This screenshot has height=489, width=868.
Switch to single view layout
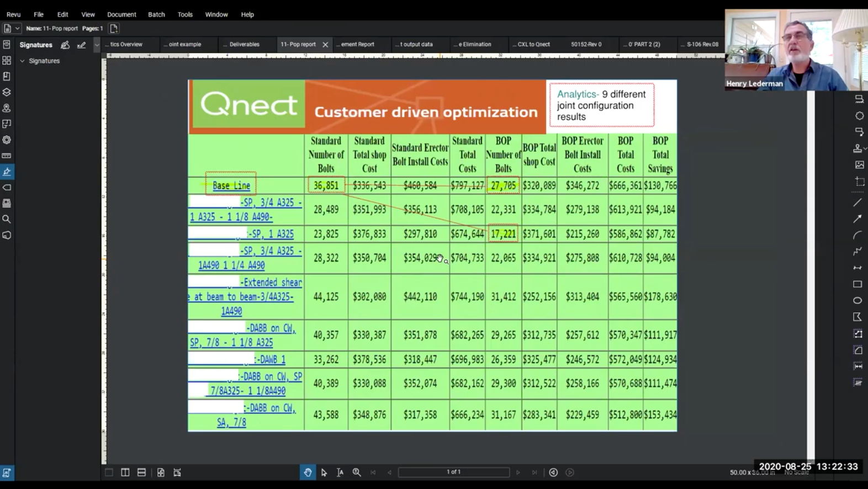pyautogui.click(x=109, y=472)
